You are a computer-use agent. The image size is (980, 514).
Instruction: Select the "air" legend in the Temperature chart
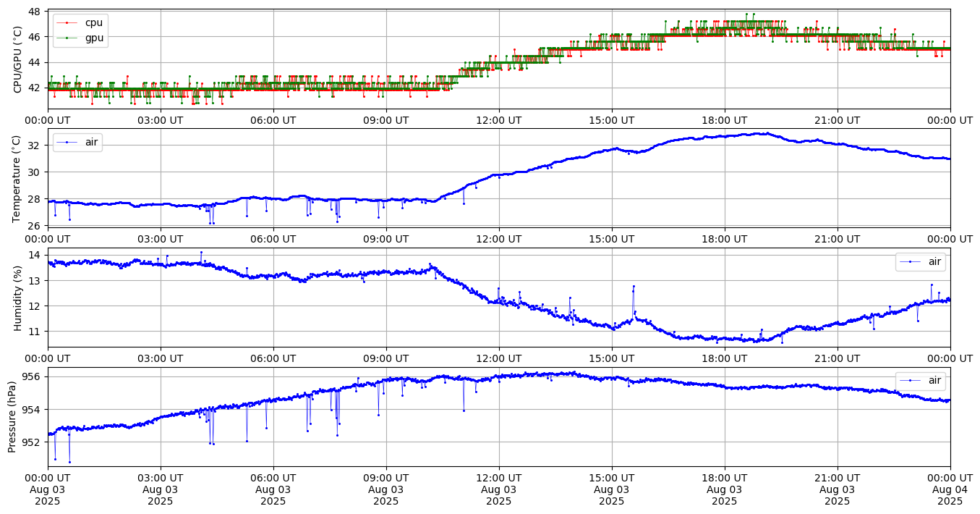pos(78,142)
